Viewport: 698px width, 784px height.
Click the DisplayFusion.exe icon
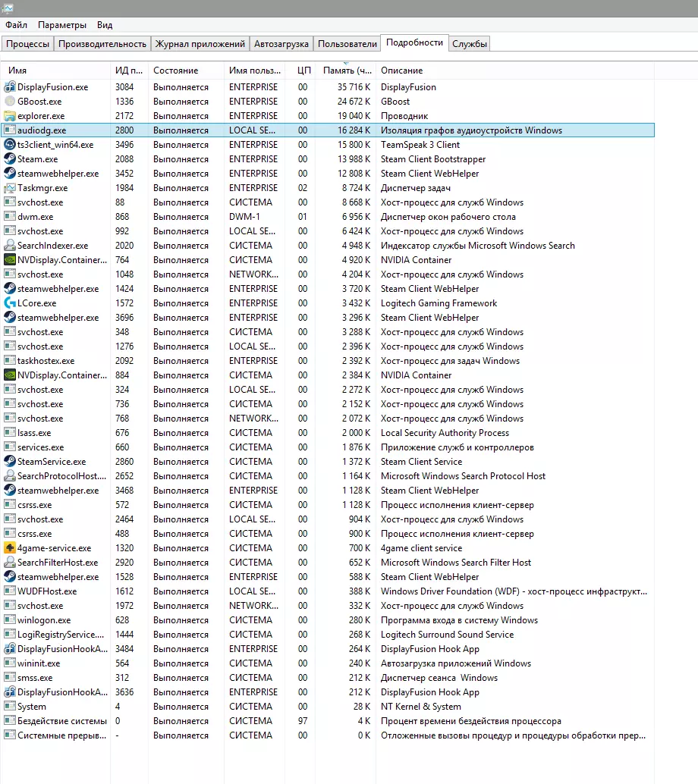10,87
